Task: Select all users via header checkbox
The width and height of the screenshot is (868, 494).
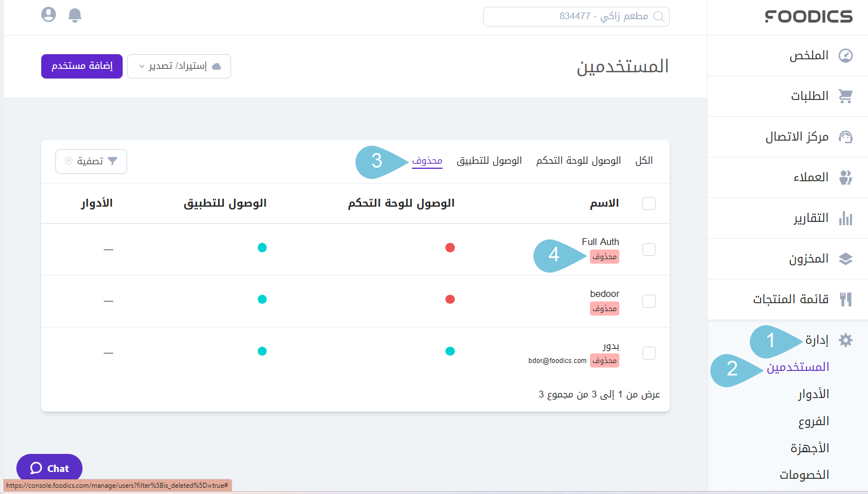Action: point(649,203)
